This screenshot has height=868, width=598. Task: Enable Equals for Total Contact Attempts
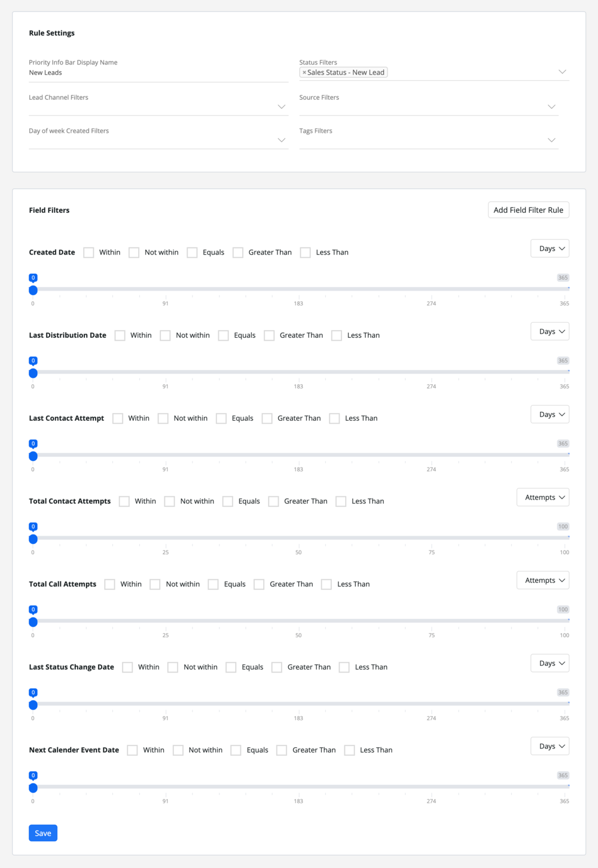228,502
